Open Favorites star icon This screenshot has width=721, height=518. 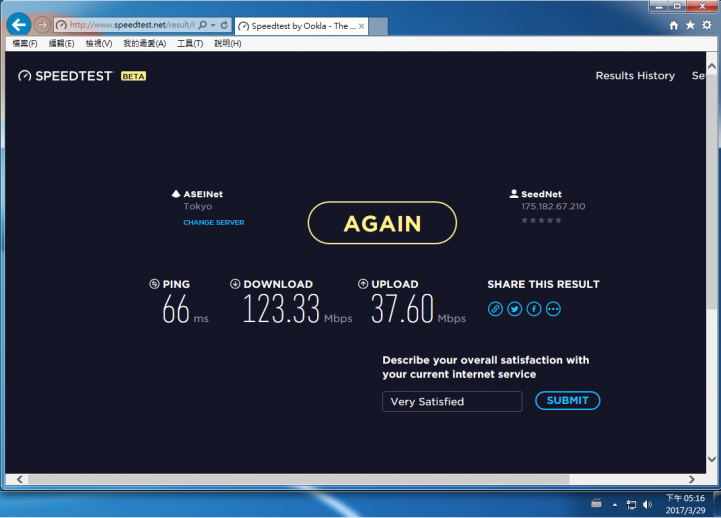(x=690, y=25)
